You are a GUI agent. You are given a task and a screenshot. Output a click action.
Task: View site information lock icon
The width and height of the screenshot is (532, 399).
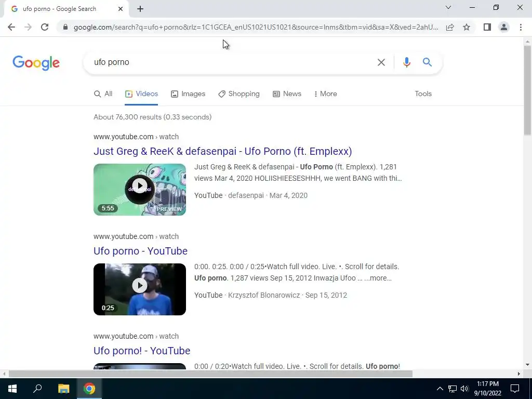(x=65, y=27)
